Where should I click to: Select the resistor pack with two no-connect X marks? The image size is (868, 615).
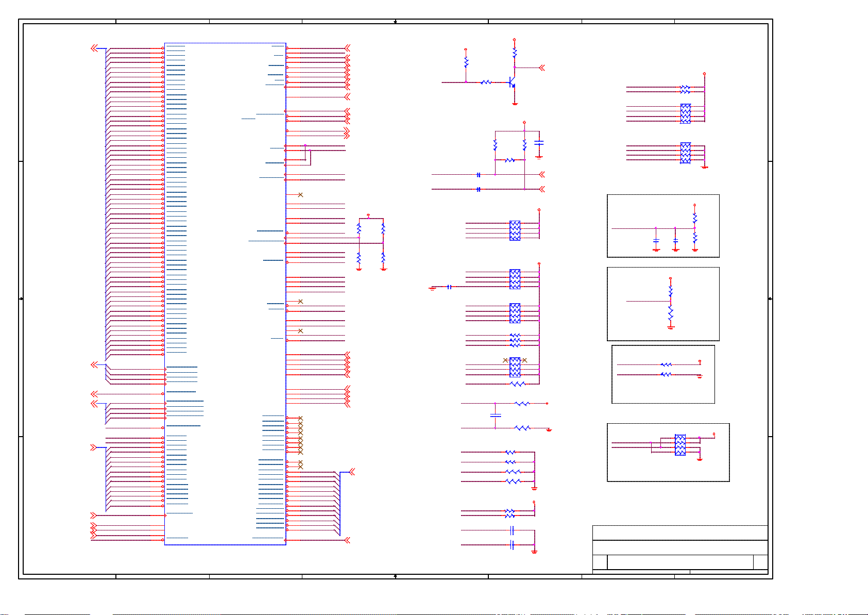coord(515,367)
